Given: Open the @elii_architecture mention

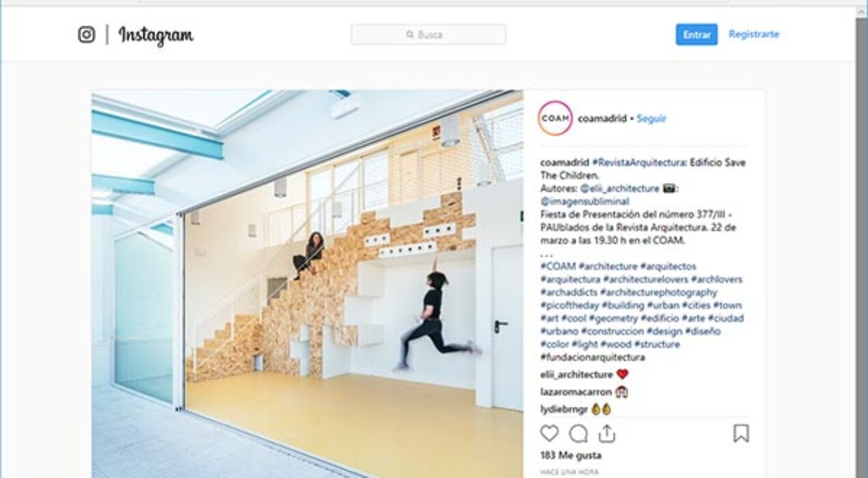Looking at the screenshot, I should click(x=622, y=188).
